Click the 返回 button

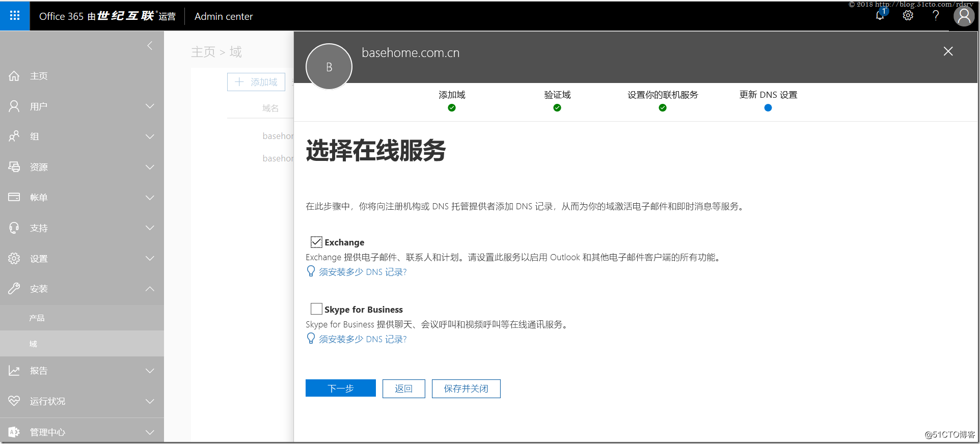click(x=404, y=388)
